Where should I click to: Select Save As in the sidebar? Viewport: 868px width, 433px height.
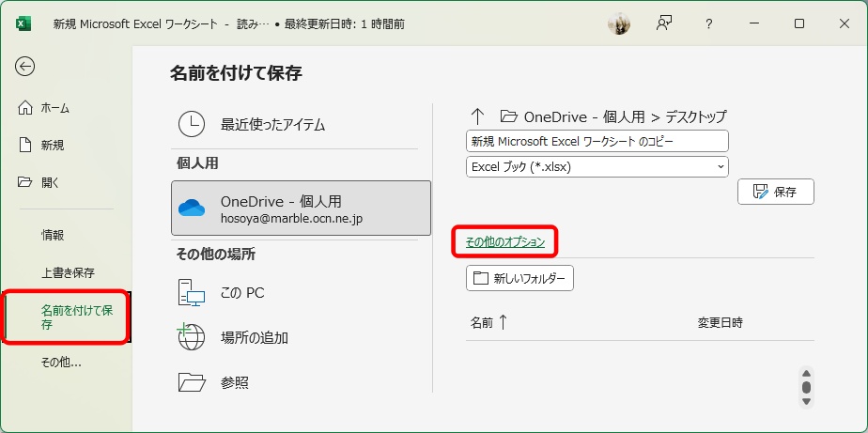pos(66,317)
